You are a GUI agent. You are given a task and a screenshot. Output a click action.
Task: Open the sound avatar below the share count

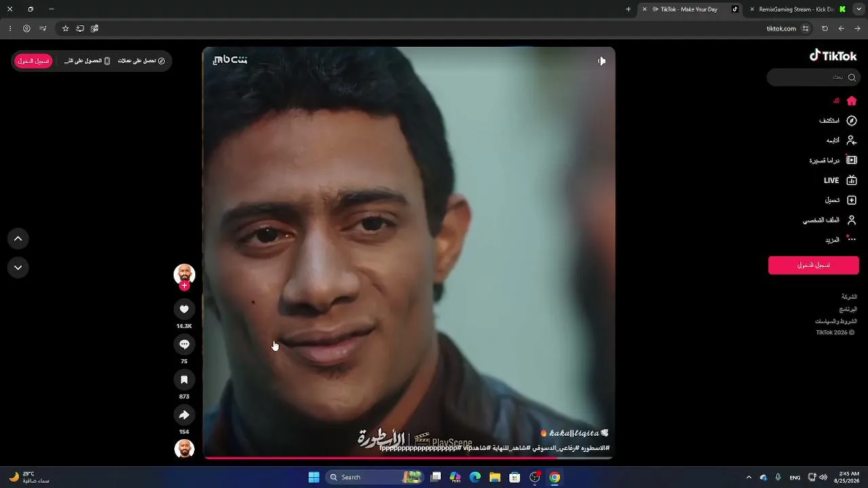184,449
